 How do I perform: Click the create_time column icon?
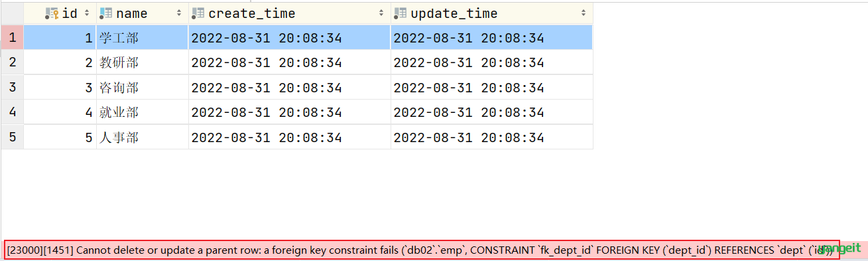point(198,13)
